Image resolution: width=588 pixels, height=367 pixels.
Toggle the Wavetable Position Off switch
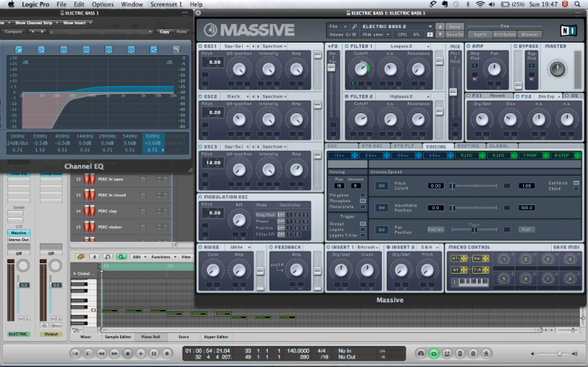pyautogui.click(x=381, y=207)
